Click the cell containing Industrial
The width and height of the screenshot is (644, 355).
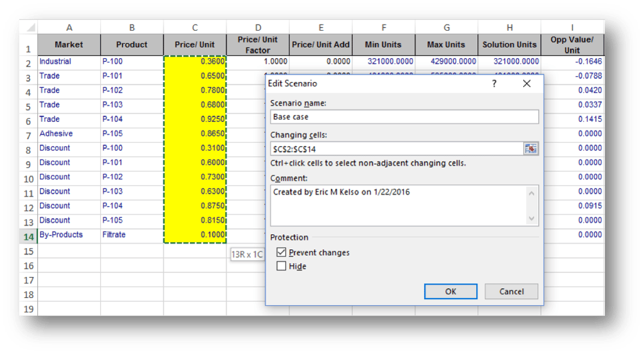[x=69, y=61]
